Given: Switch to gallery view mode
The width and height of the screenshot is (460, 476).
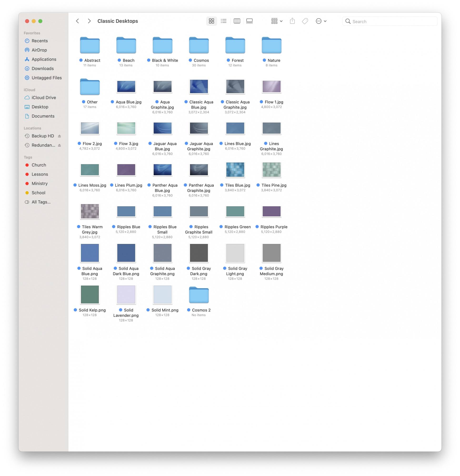Looking at the screenshot, I should 249,21.
